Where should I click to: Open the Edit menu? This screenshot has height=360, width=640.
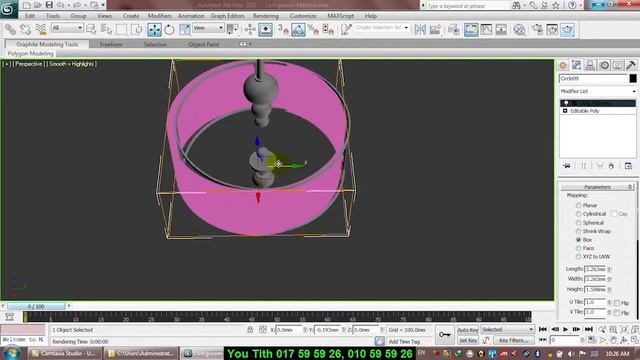click(30, 16)
